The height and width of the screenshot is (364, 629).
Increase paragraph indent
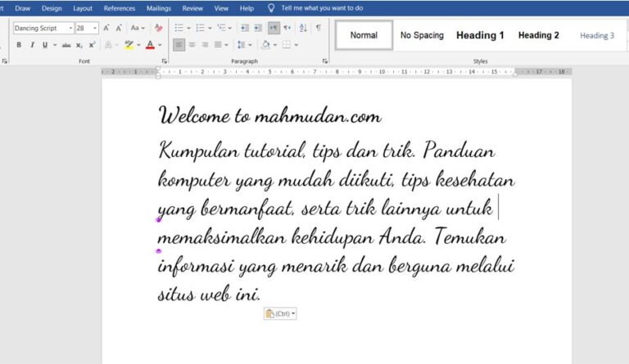258,28
